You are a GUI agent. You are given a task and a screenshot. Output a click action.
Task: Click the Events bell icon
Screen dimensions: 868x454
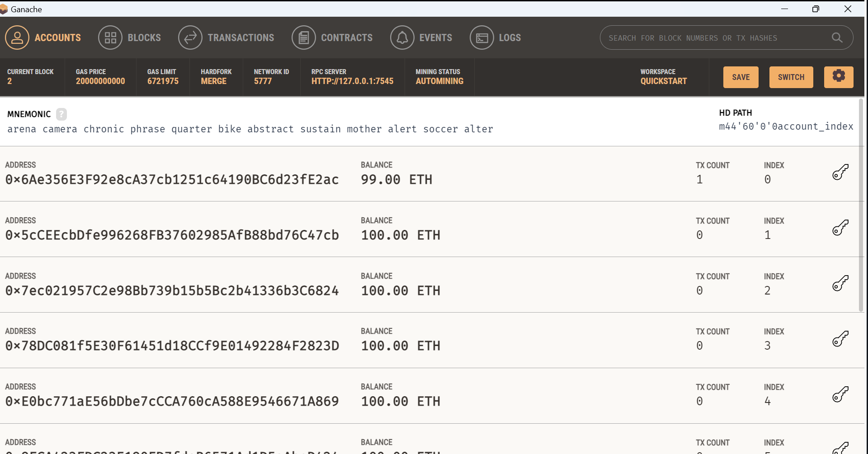click(x=402, y=37)
